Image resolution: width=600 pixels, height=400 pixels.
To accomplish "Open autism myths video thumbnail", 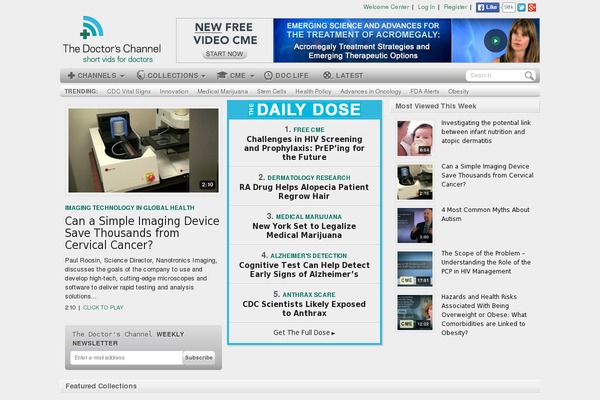I will (x=415, y=225).
